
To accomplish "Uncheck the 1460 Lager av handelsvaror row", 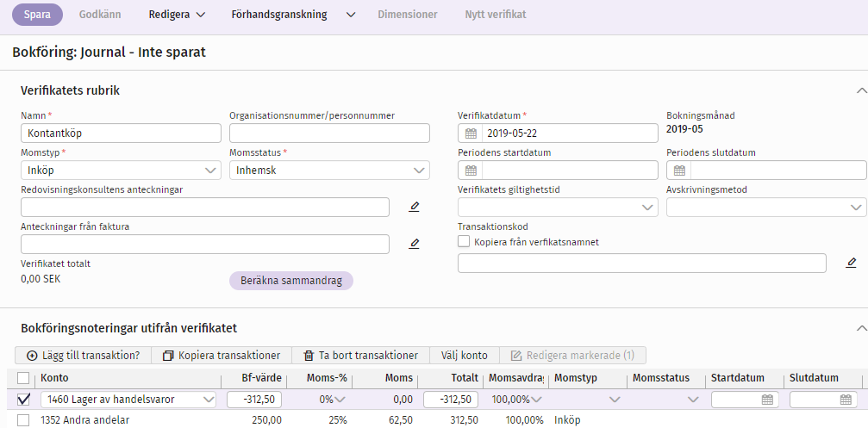I will (23, 400).
